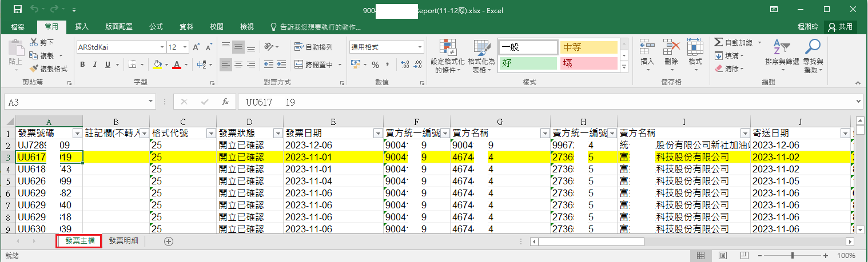Open the font size 12 dropdown
This screenshot has width=868, height=262.
coord(185,47)
